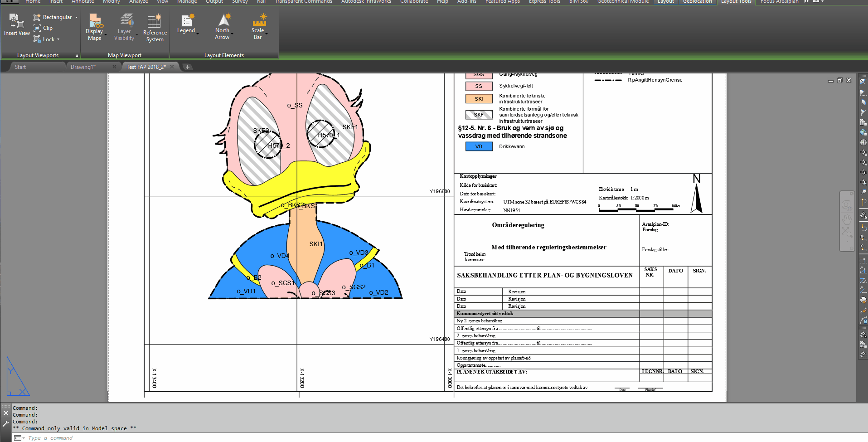Image resolution: width=868 pixels, height=442 pixels.
Task: Open command line customize wrench icon
Action: [5, 424]
